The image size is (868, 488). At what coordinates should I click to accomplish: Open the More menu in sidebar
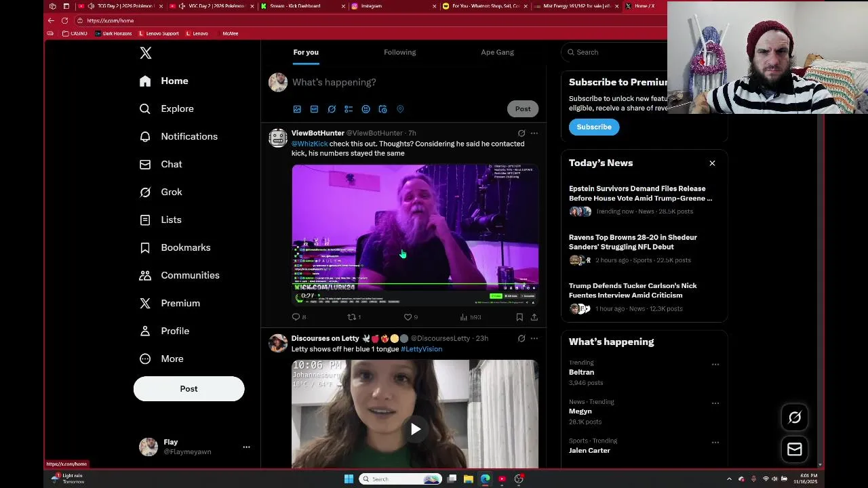click(161, 359)
